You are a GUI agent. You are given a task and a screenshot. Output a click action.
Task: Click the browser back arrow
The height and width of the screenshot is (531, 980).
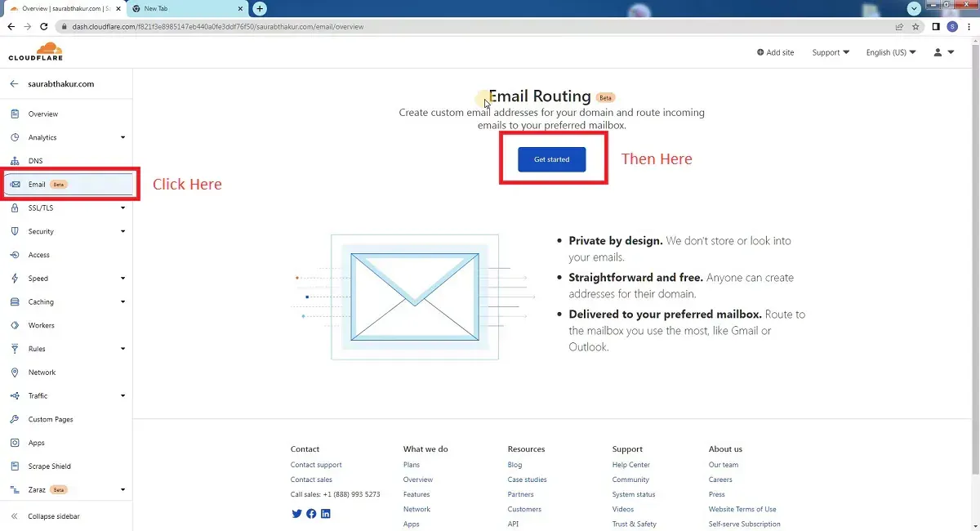11,26
